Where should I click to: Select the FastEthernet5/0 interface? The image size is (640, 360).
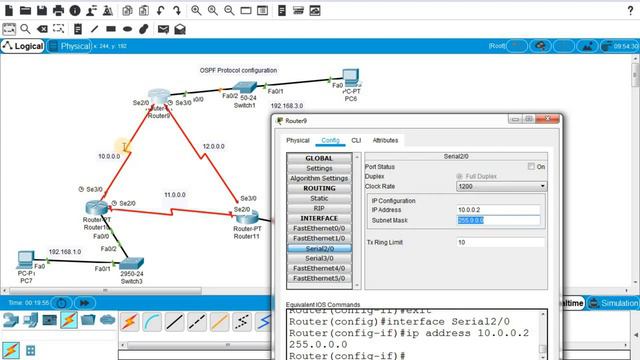319,278
